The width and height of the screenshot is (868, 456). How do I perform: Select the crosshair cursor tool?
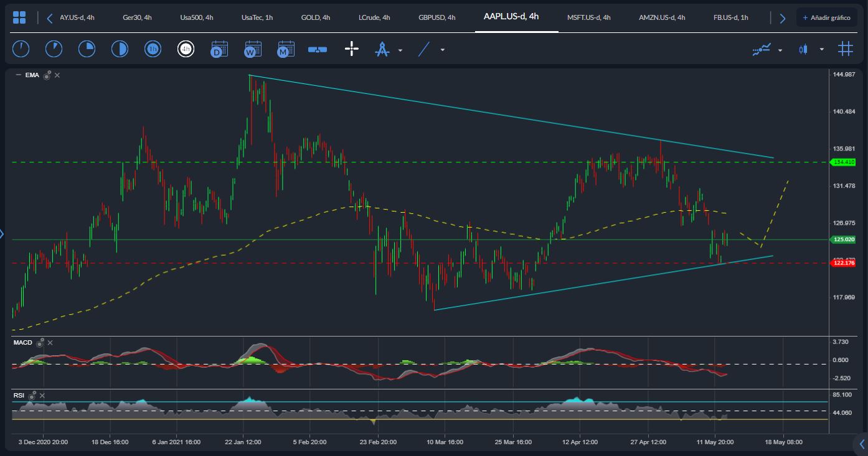(351, 49)
